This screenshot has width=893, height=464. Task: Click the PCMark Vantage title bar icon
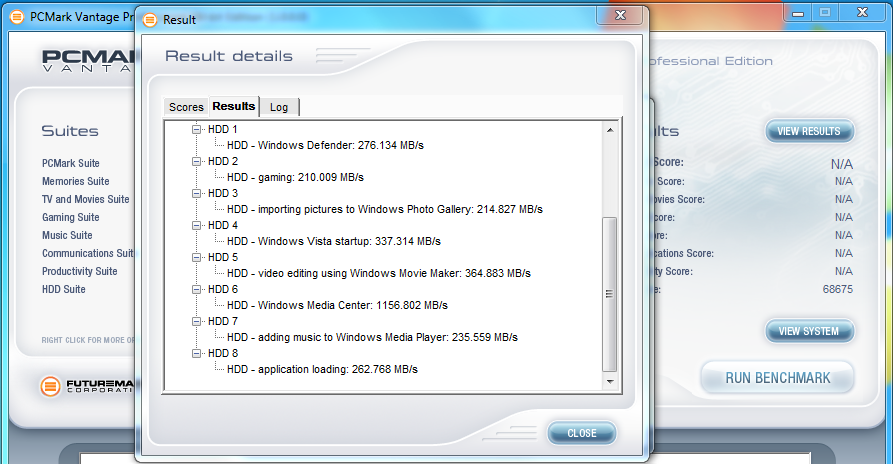(17, 17)
